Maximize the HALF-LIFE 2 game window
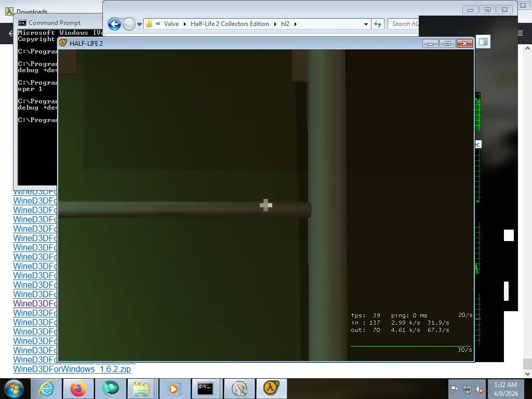The image size is (532, 399). coord(447,44)
